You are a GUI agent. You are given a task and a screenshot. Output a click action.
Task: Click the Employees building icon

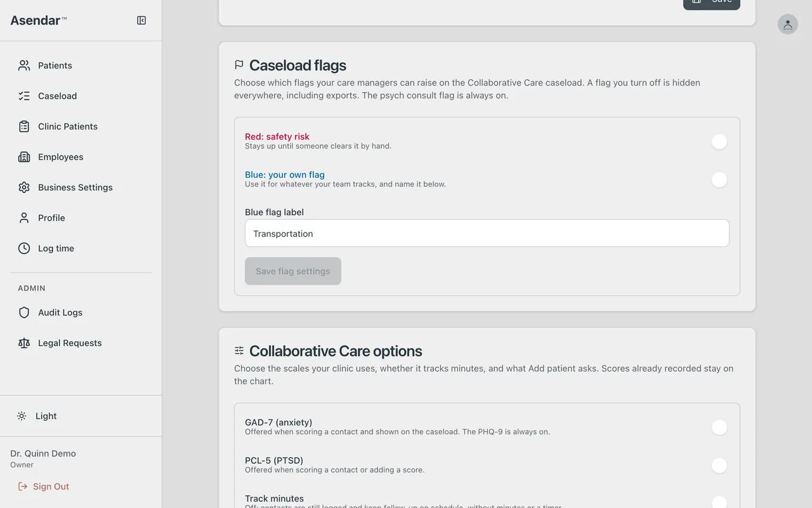[x=24, y=157]
